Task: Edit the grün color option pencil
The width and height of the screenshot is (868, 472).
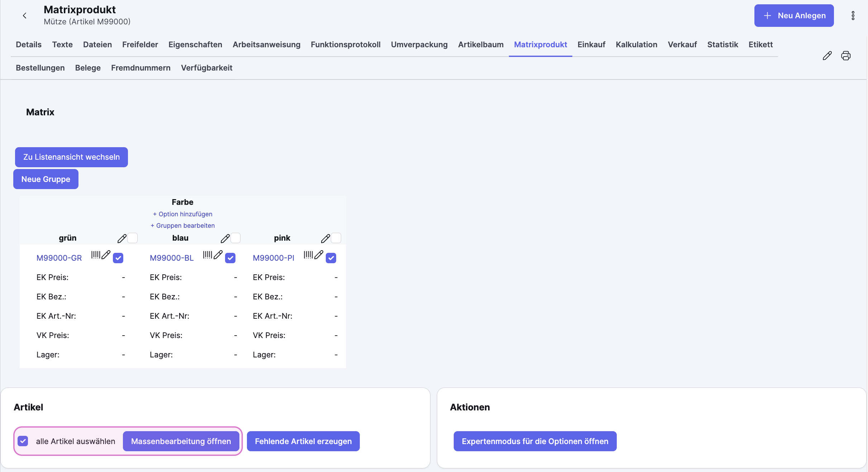Action: pyautogui.click(x=122, y=238)
